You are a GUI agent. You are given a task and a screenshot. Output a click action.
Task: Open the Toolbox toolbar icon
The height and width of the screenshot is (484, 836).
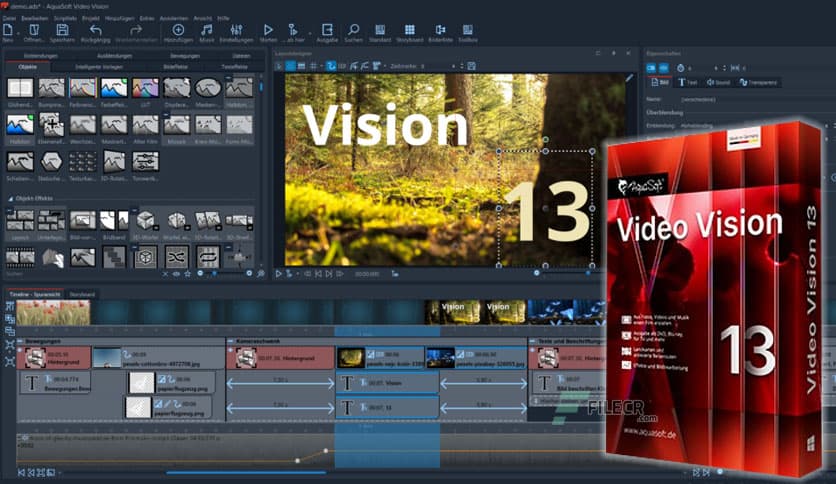point(468,32)
